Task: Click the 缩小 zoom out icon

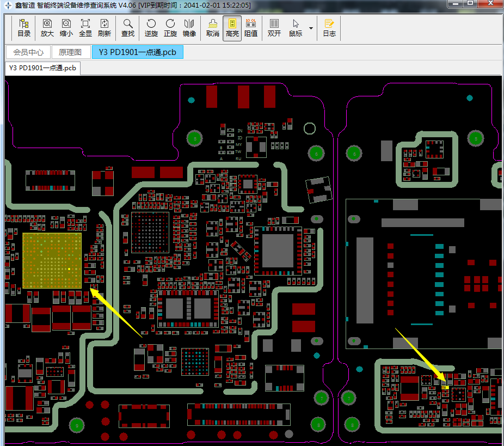Action: 66,28
